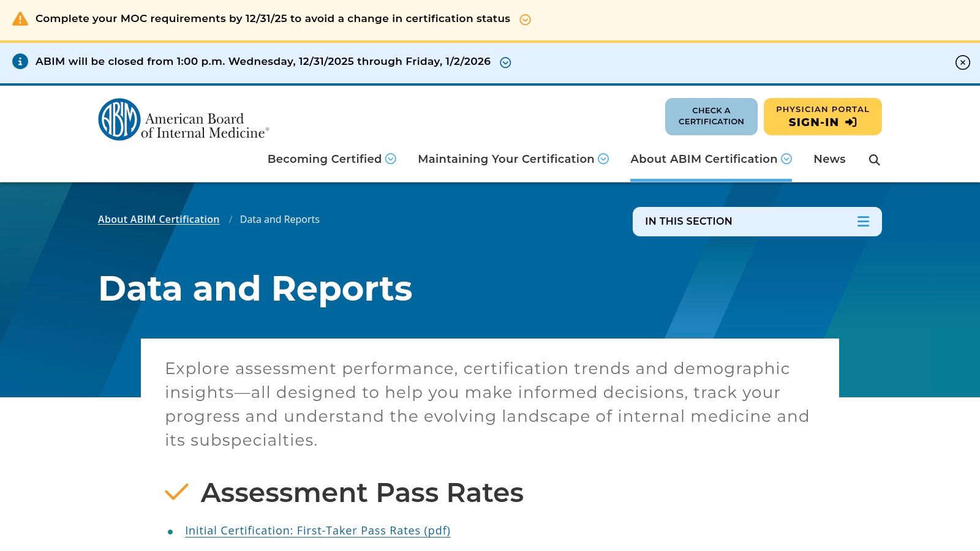Expand the About ABIM Certification dropdown
The width and height of the screenshot is (980, 551).
tap(786, 159)
